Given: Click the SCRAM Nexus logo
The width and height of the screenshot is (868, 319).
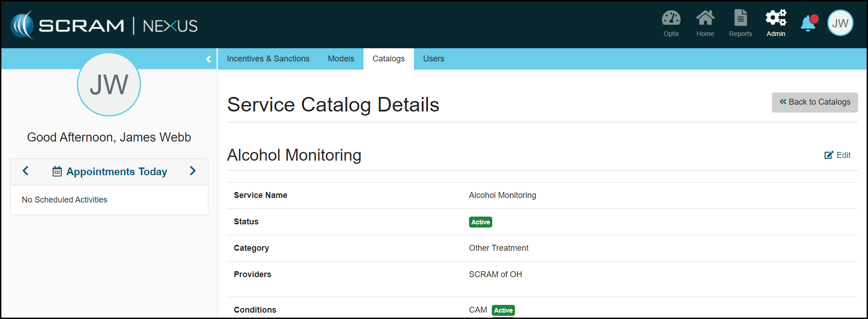Looking at the screenshot, I should 104,25.
